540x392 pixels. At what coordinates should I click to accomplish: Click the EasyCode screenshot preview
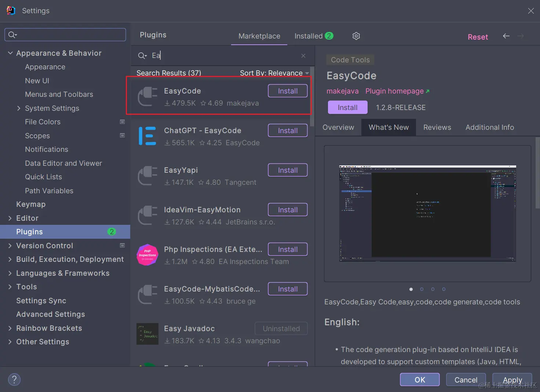(x=427, y=213)
